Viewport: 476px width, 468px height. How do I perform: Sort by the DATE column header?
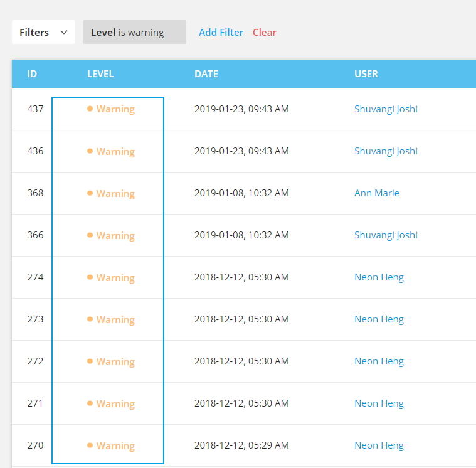(x=206, y=74)
